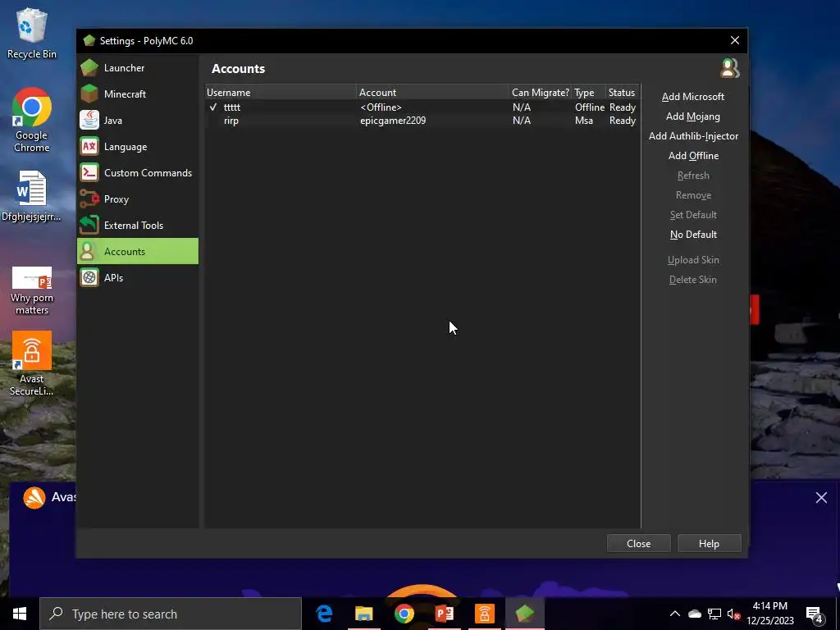Open the APIs settings icon
This screenshot has width=840, height=630.
pos(89,277)
